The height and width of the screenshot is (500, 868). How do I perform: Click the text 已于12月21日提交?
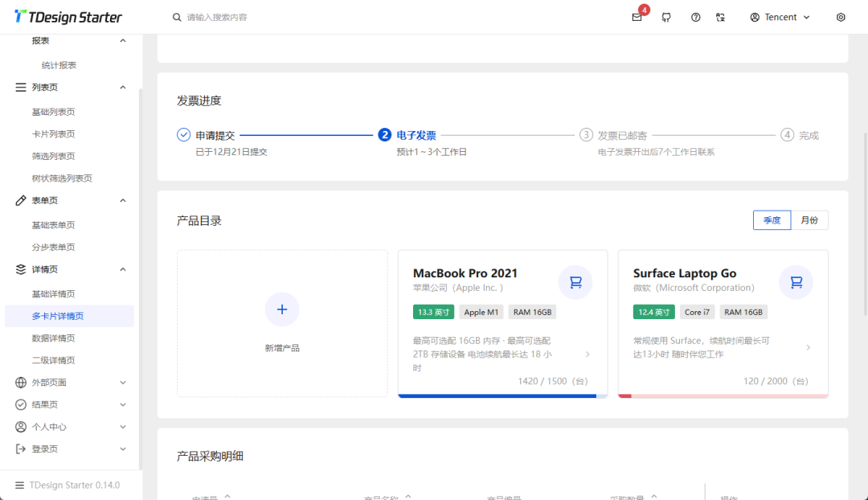[231, 152]
